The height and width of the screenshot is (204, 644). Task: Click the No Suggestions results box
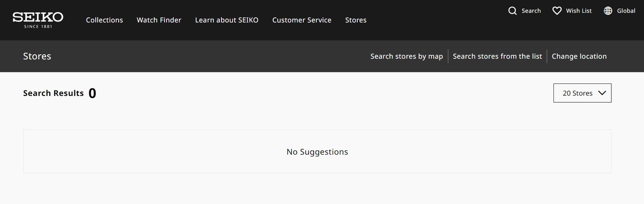(x=317, y=152)
